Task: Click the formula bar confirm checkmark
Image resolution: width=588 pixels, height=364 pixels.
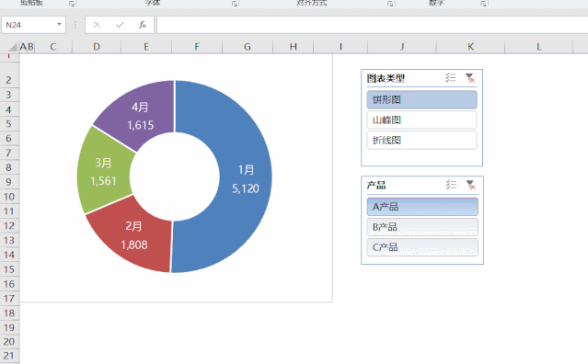Action: [120, 25]
